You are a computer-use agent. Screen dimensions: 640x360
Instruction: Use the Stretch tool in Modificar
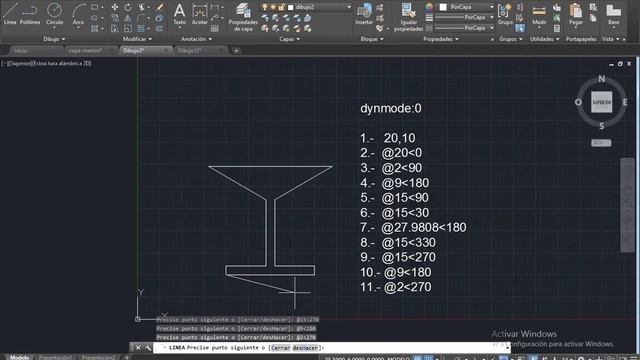[x=115, y=29]
